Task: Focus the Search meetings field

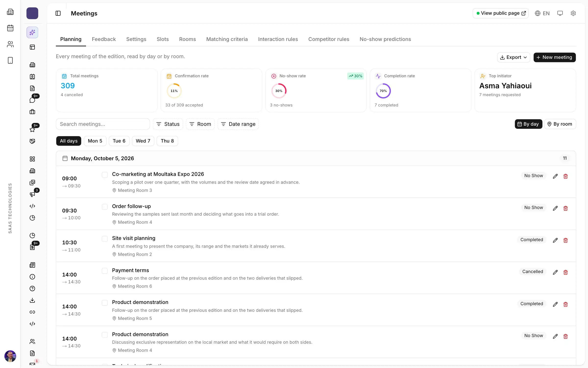Action: 103,124
